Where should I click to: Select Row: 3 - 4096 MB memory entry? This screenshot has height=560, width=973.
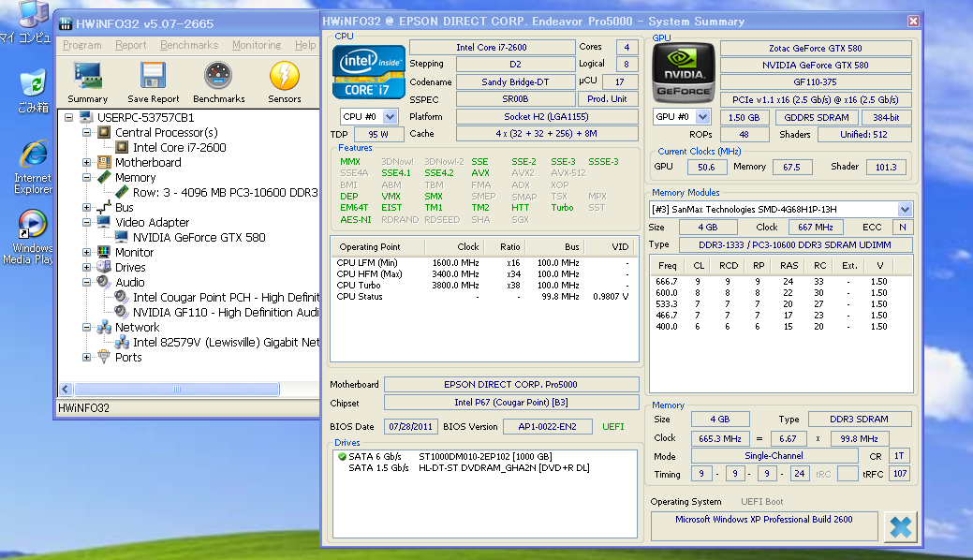click(x=226, y=193)
